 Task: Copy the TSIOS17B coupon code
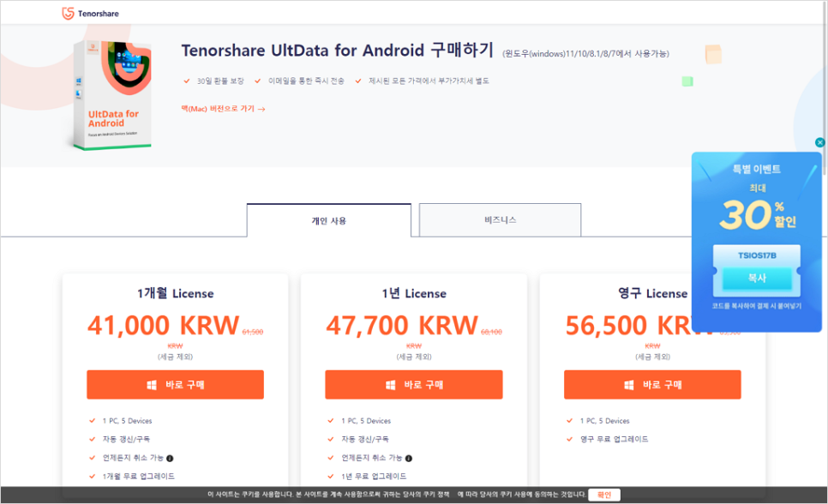(757, 278)
